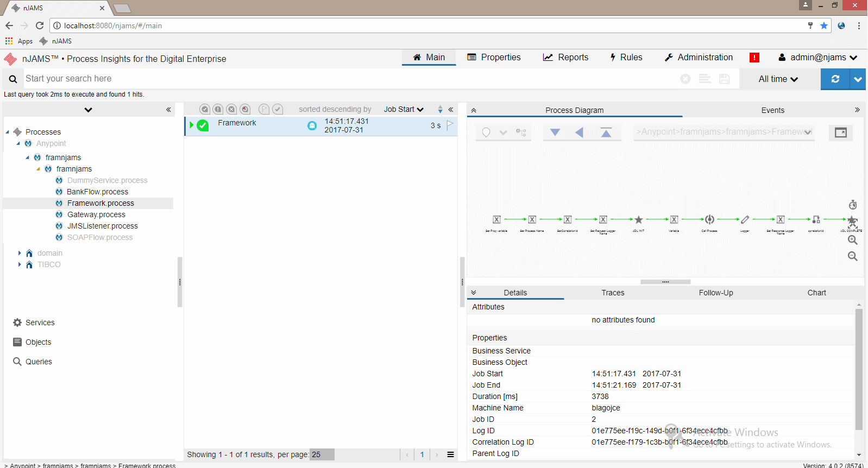Select the JDL INIT star node
This screenshot has height=468, width=868.
(639, 219)
